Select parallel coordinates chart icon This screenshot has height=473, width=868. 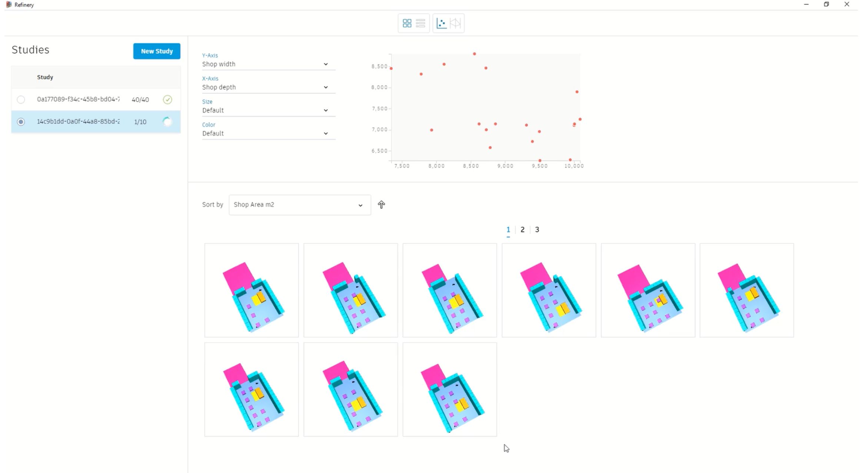click(x=455, y=23)
